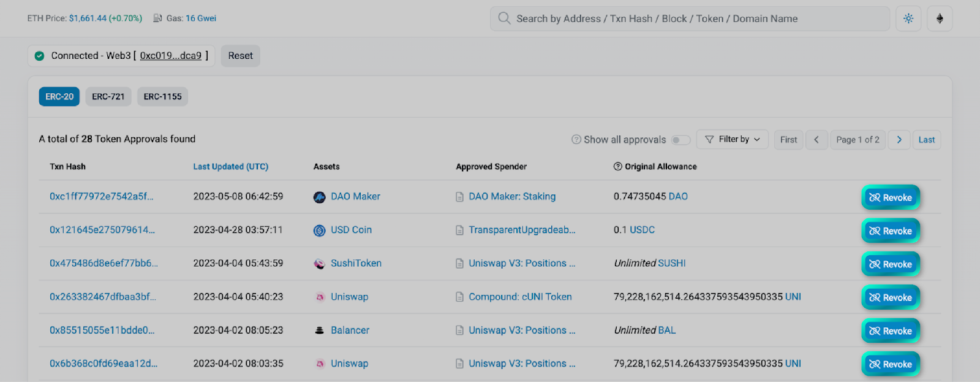Viewport: 980px width, 382px height.
Task: Open transaction 0x475486d8e6ef77bb6...
Action: point(104,263)
